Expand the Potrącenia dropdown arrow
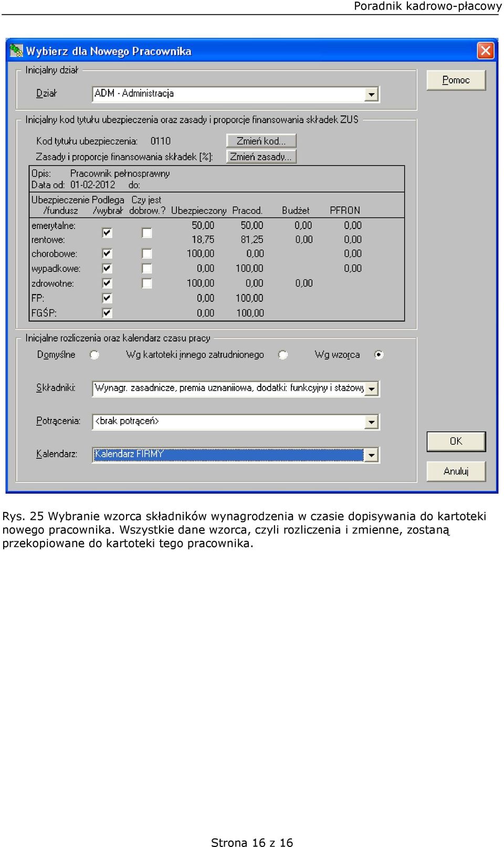The height and width of the screenshot is (847, 504). [x=371, y=422]
